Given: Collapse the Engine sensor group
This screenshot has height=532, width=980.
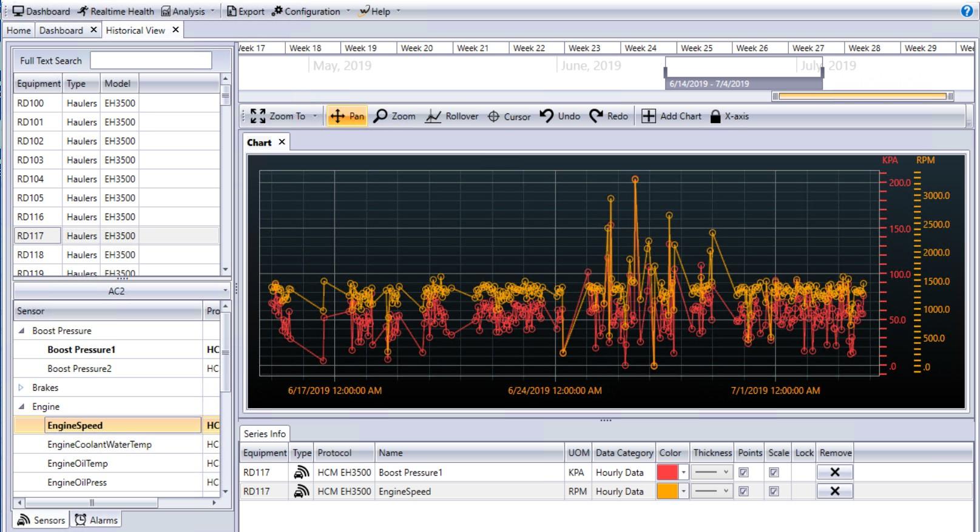Looking at the screenshot, I should [x=21, y=406].
